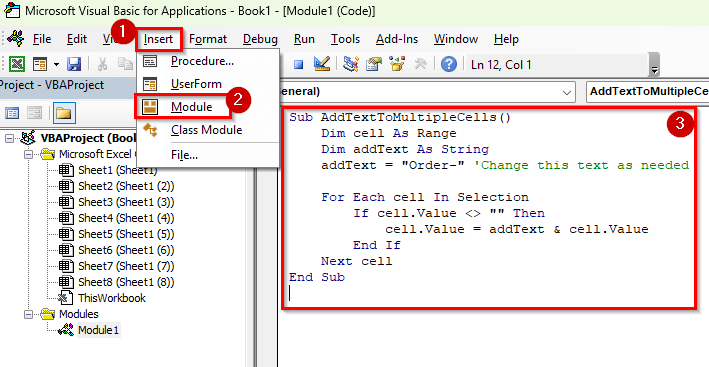Select Sheet6 (Sheet1 (6)) tree item

point(126,250)
